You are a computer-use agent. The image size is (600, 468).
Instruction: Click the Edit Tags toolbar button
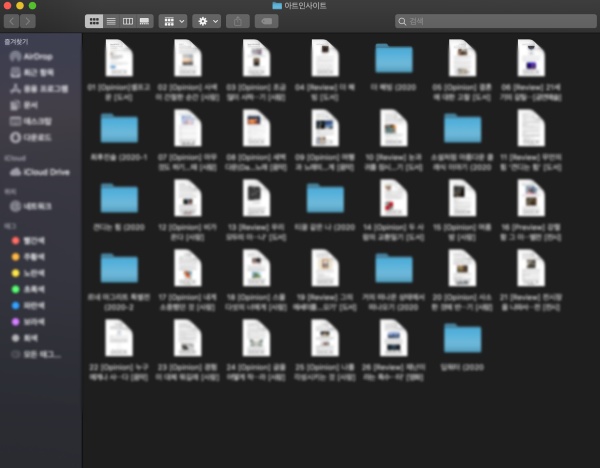(267, 21)
